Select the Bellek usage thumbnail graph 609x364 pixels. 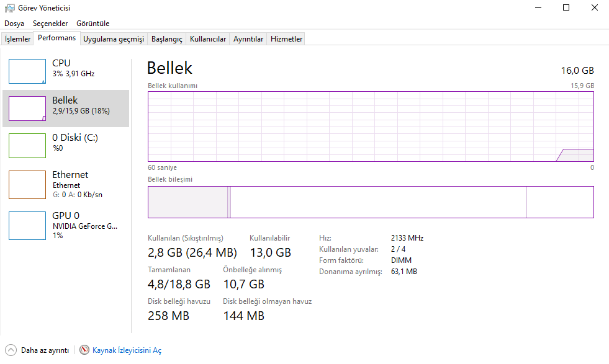pos(27,109)
